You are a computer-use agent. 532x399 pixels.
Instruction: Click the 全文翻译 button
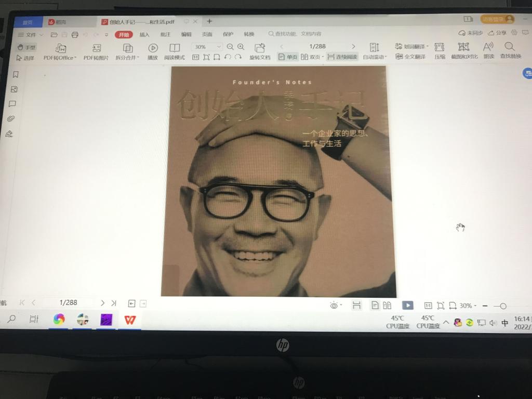pos(410,57)
